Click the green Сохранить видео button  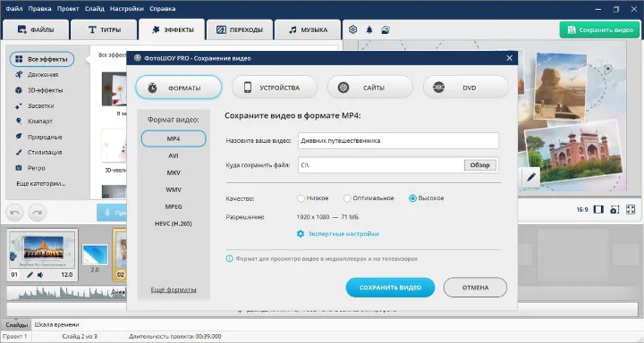[x=599, y=30]
